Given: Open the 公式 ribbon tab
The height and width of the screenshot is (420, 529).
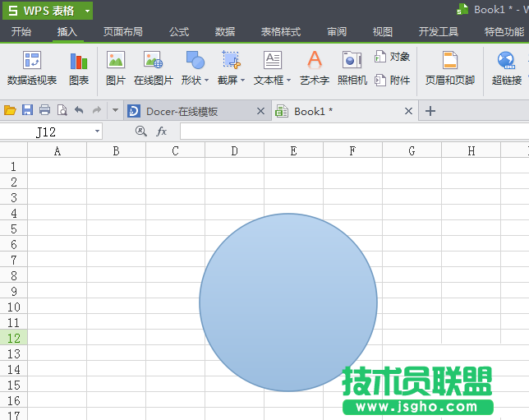Looking at the screenshot, I should [x=179, y=32].
